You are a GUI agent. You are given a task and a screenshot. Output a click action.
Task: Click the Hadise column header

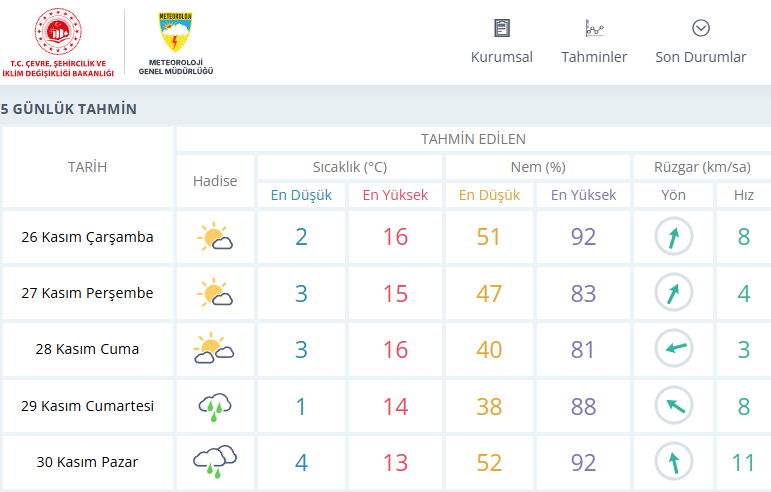(215, 181)
